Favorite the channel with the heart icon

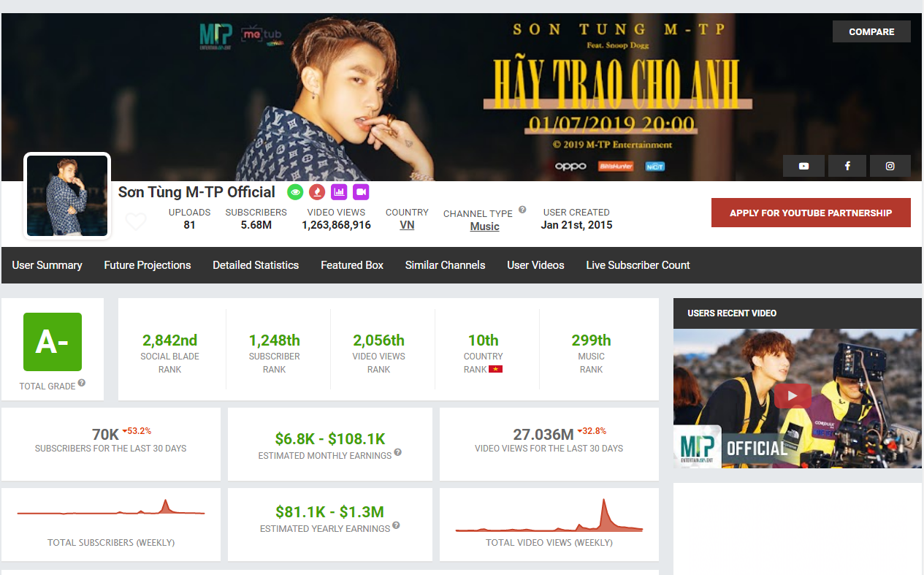136,221
